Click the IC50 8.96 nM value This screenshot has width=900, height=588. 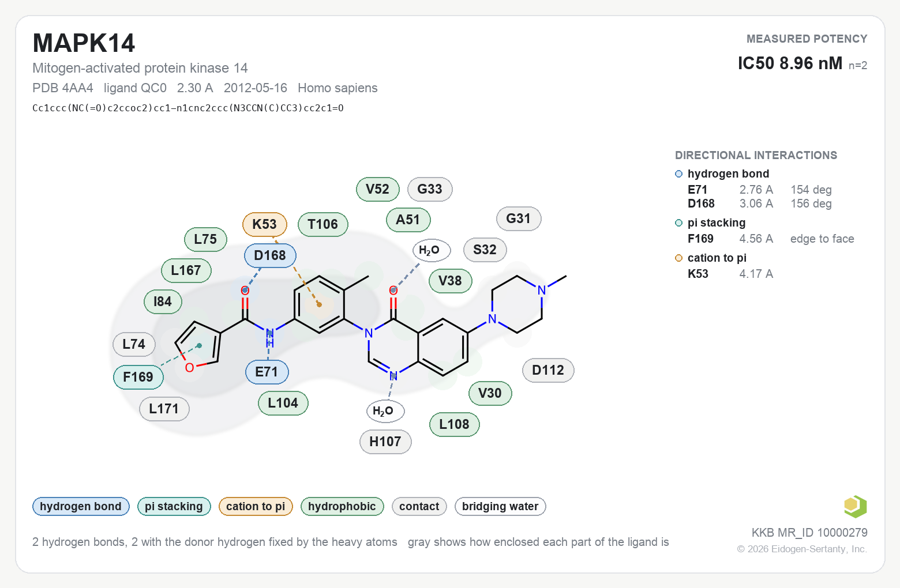click(790, 63)
